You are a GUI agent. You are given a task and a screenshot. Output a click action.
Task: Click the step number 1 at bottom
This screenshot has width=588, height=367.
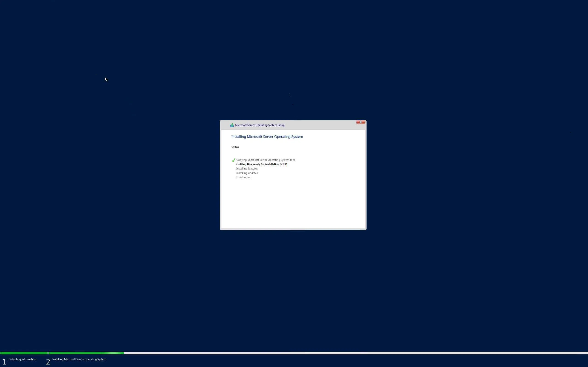pyautogui.click(x=4, y=362)
